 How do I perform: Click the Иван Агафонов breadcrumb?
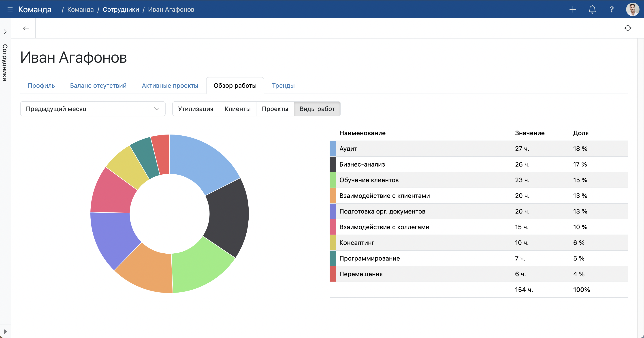pyautogui.click(x=171, y=9)
